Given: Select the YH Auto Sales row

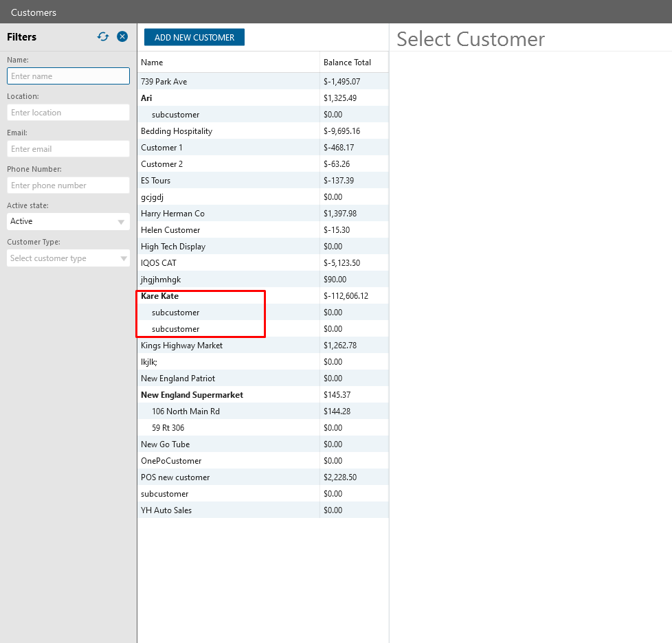Looking at the screenshot, I should pos(166,510).
